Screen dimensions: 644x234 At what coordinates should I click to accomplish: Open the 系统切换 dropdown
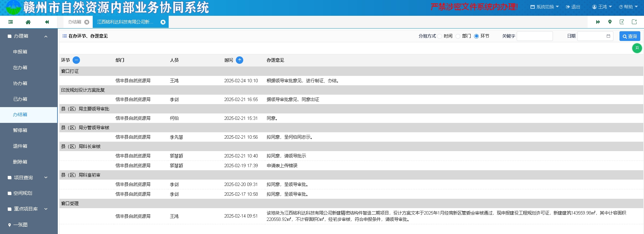[545, 7]
